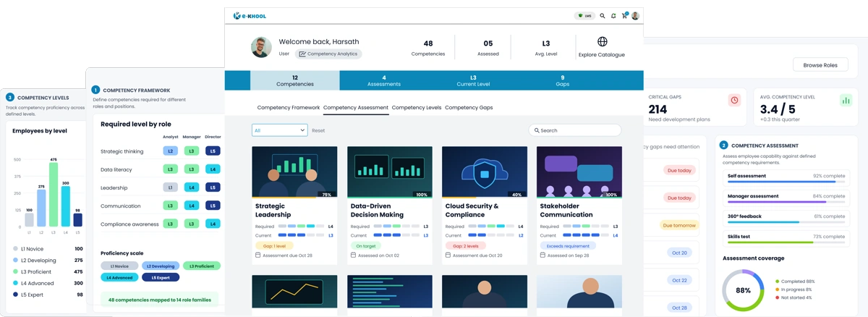This screenshot has width=868, height=317.
Task: Switch to Competency Levels sub-tab
Action: tap(417, 107)
